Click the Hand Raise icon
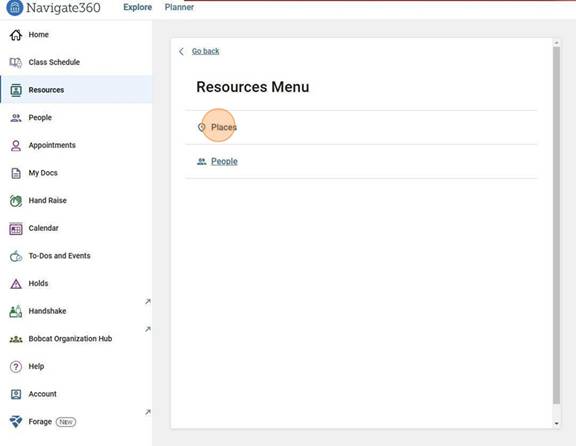 (16, 201)
